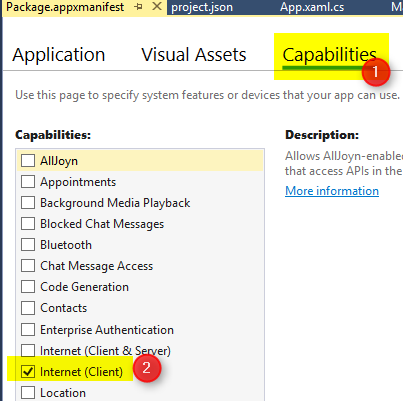Viewport: 403px width, 401px height.
Task: Close the Package.appxmanifest tab
Action: pos(157,7)
